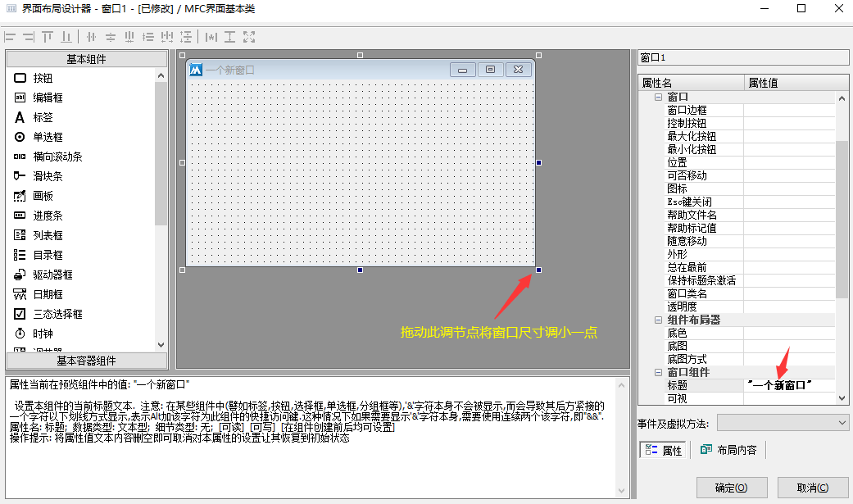
Task: Choose the 标签 label component
Action: pos(43,117)
